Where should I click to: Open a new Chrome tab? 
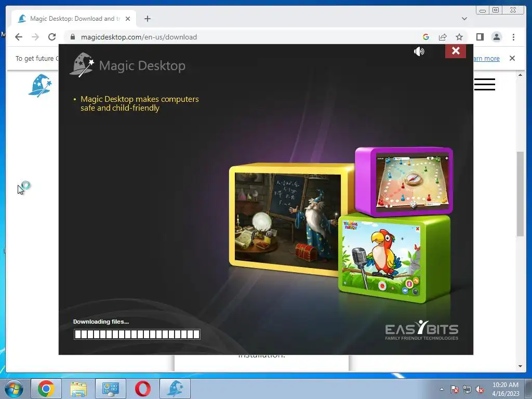click(147, 19)
